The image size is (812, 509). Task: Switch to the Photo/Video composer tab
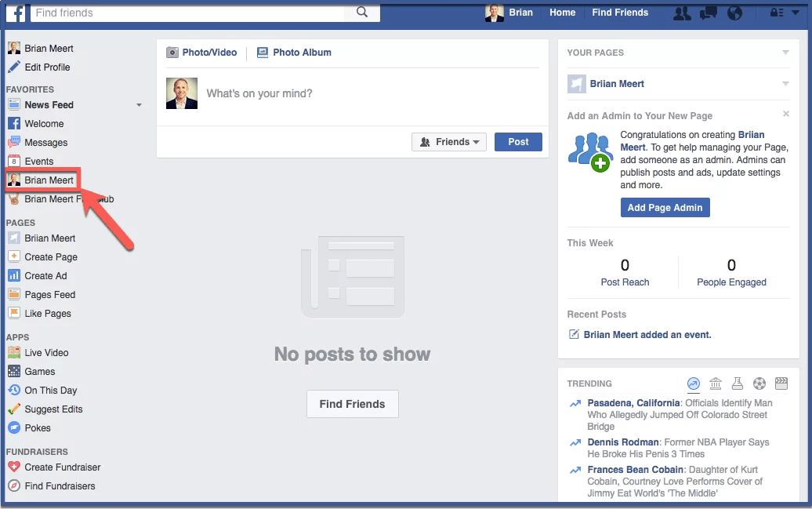coord(201,53)
